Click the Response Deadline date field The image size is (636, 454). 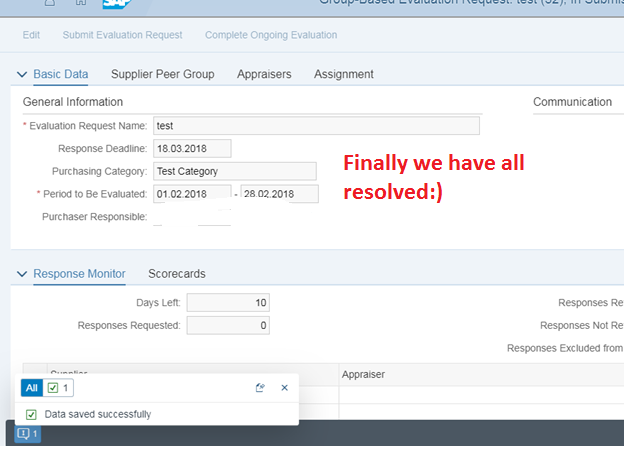192,148
